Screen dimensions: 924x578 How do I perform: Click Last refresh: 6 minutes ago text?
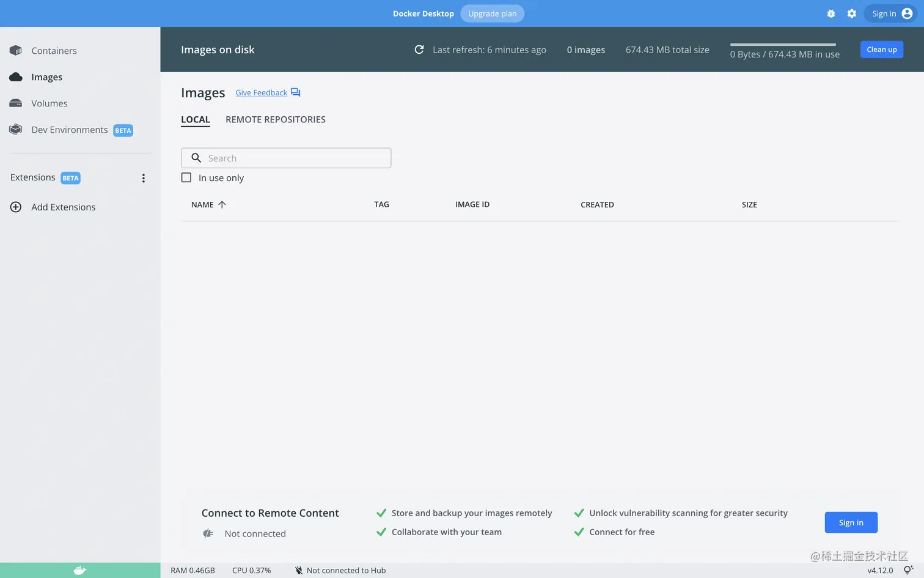489,50
